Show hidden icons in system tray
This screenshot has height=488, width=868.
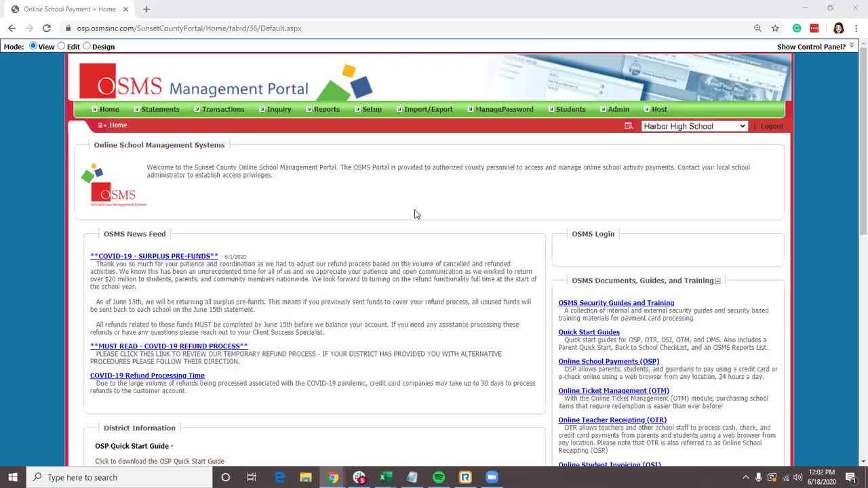pos(746,477)
